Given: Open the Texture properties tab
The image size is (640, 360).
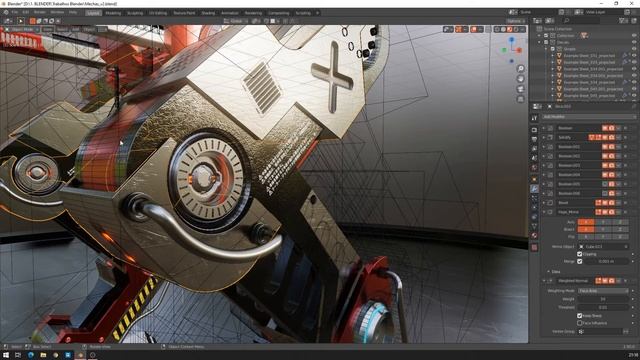Looking at the screenshot, I should pyautogui.click(x=534, y=247).
